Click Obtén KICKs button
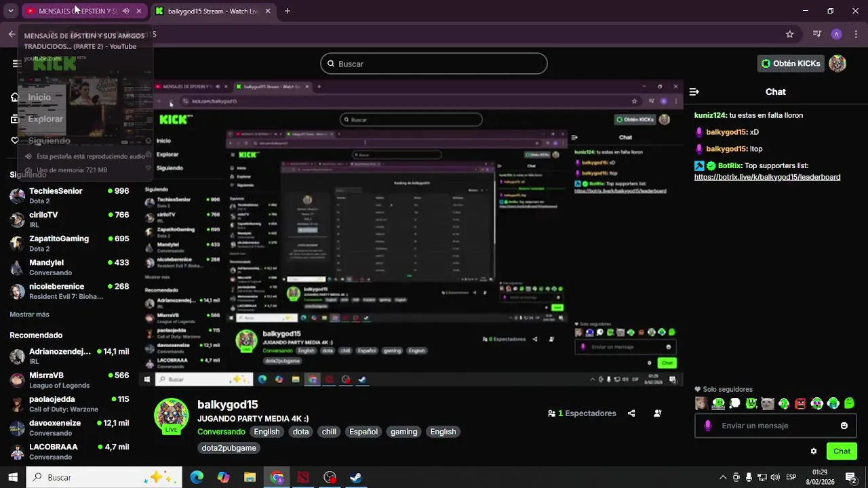The width and height of the screenshot is (868, 488). coord(791,64)
